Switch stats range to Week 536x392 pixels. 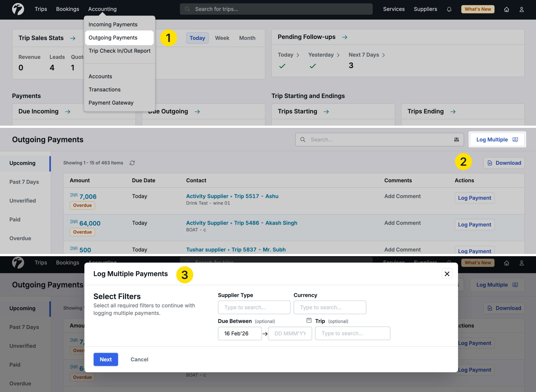[222, 38]
